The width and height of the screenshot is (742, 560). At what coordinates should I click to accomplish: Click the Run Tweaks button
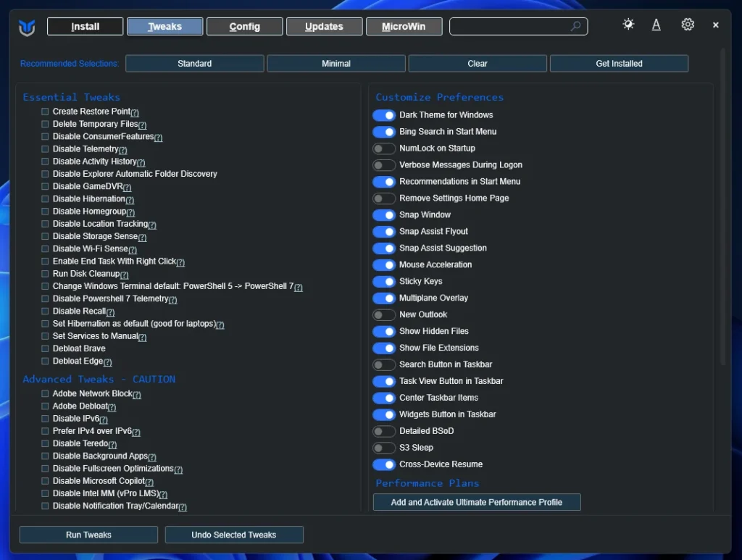[88, 535]
